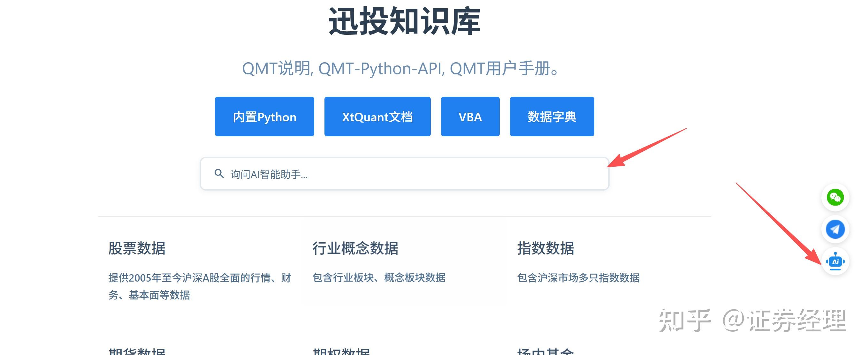
Task: Click the 包含行业板块、概念板块数据 description
Action: tap(379, 277)
